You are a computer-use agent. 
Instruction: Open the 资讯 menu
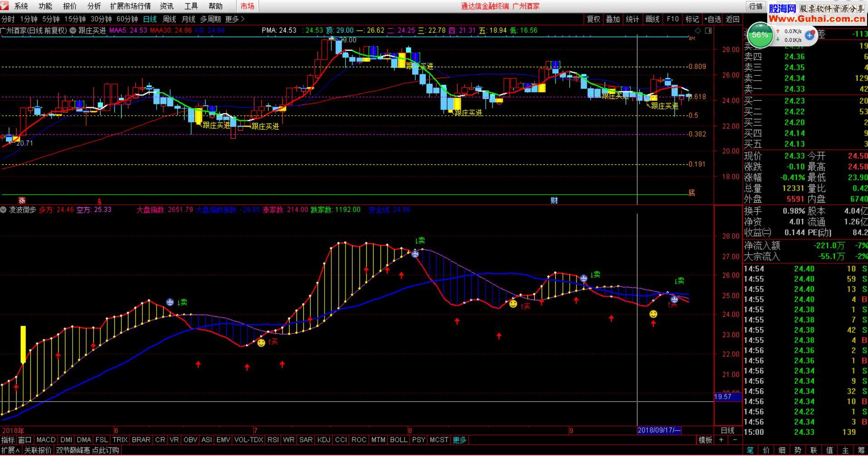(167, 6)
